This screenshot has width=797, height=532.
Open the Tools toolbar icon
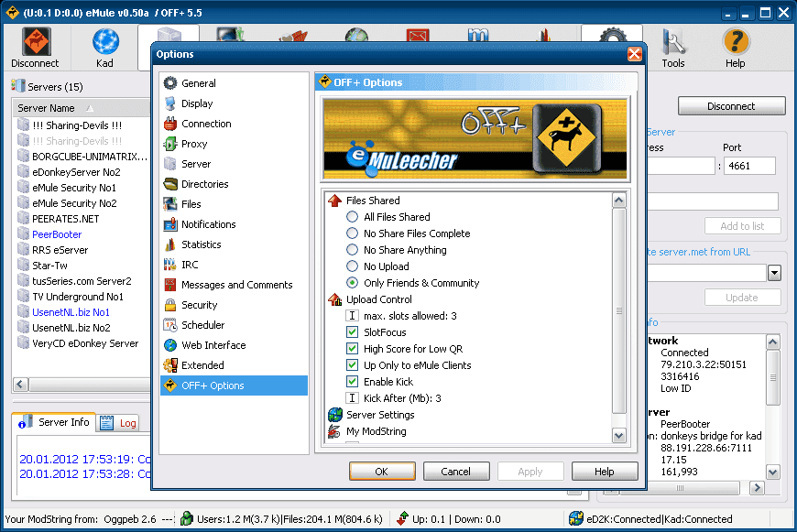click(673, 48)
